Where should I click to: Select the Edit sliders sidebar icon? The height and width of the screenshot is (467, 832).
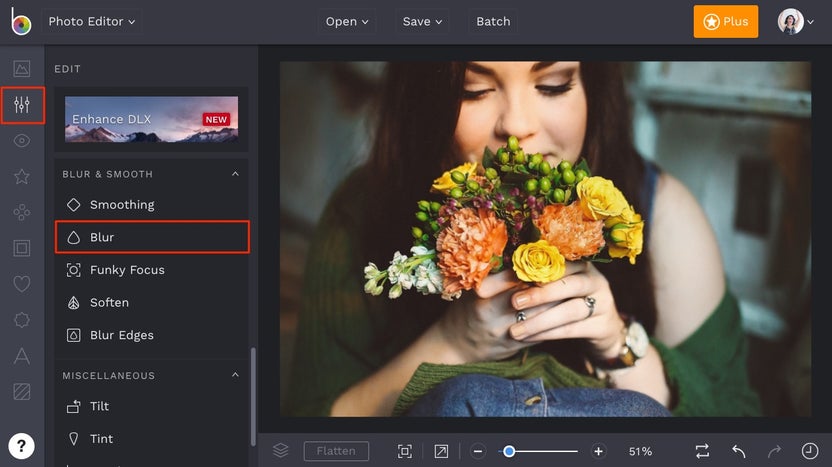click(x=22, y=105)
